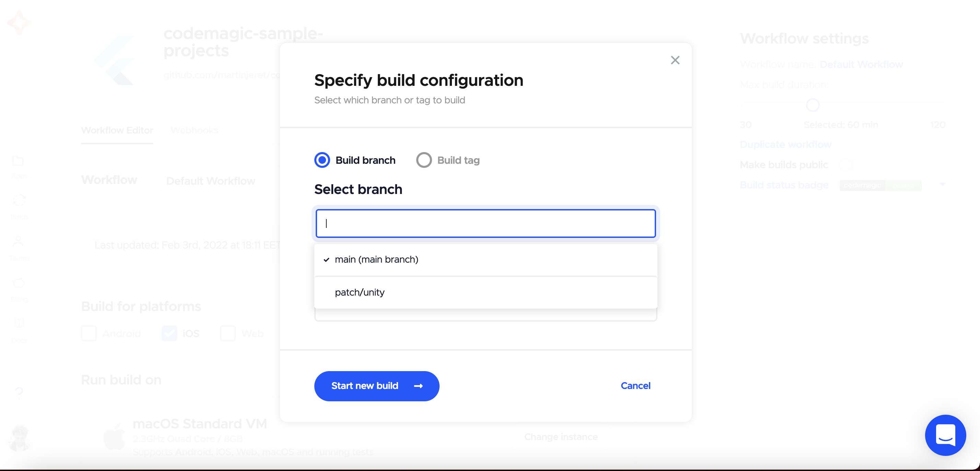Cancel the build configuration dialog

(x=635, y=385)
